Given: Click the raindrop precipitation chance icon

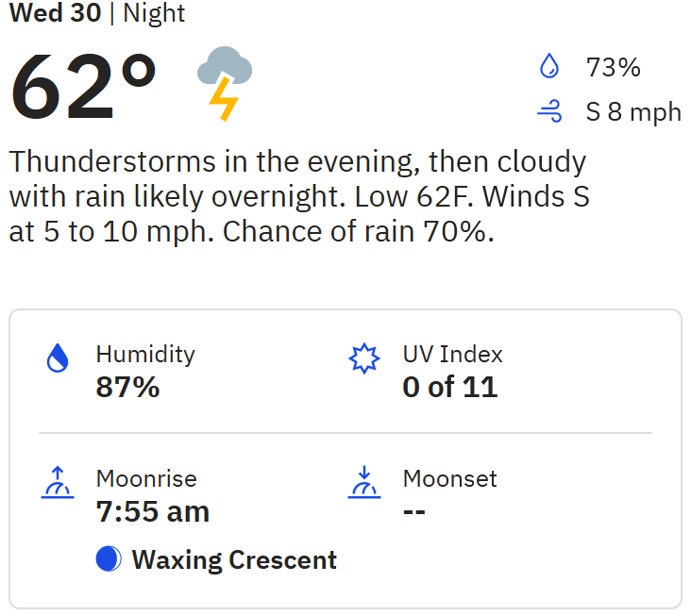Looking at the screenshot, I should pyautogui.click(x=548, y=67).
